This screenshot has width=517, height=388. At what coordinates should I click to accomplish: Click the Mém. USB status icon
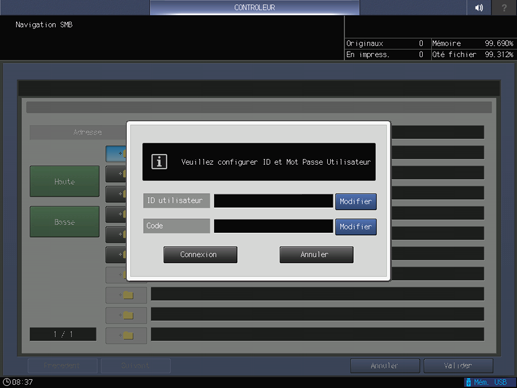(x=489, y=382)
